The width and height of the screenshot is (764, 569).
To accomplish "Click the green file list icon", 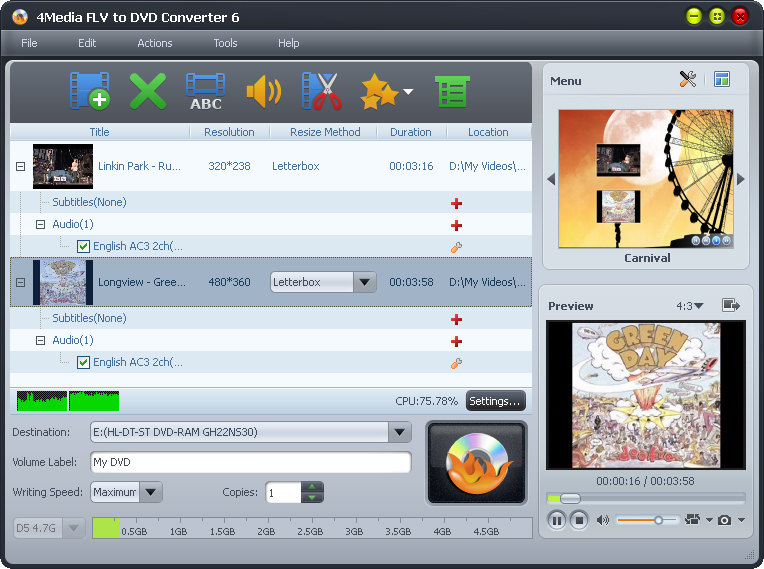I will (x=452, y=91).
